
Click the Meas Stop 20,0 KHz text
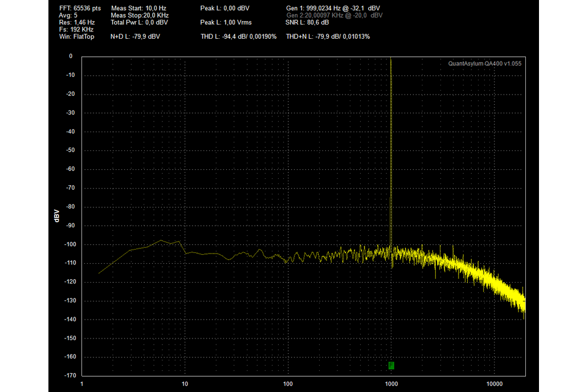[140, 15]
